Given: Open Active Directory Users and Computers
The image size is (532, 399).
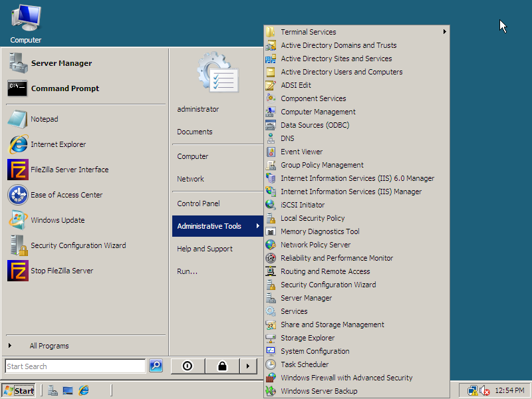Looking at the screenshot, I should pos(356,72).
